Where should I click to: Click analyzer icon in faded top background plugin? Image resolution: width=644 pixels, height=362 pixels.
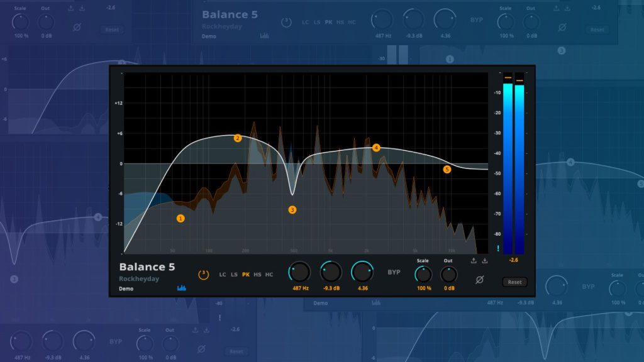pyautogui.click(x=265, y=36)
